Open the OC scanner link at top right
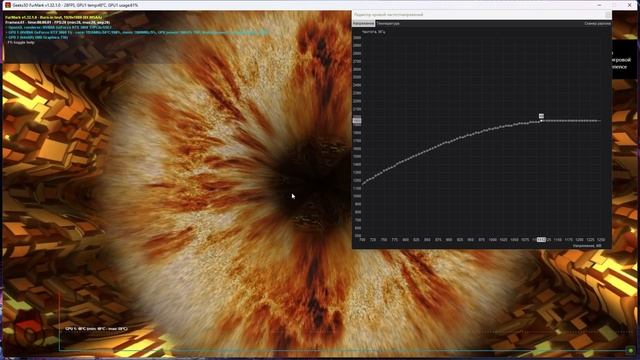This screenshot has height=360, width=640. pyautogui.click(x=598, y=24)
